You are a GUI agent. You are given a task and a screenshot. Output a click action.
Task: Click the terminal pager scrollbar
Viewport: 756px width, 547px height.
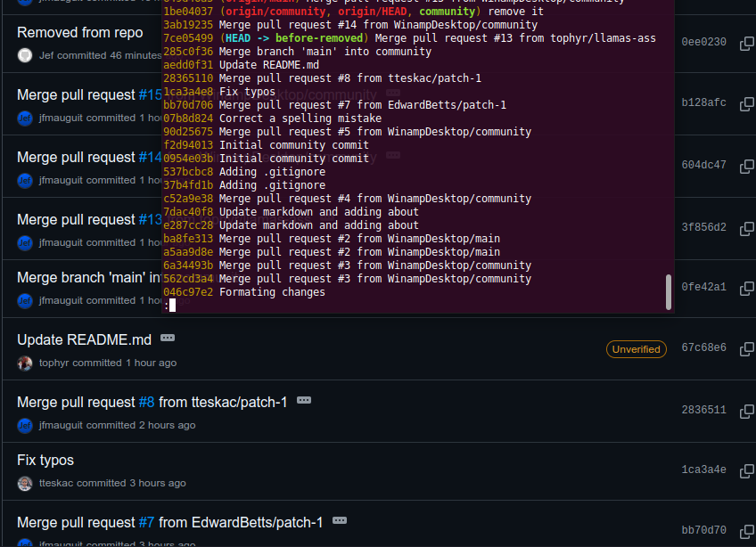[669, 291]
